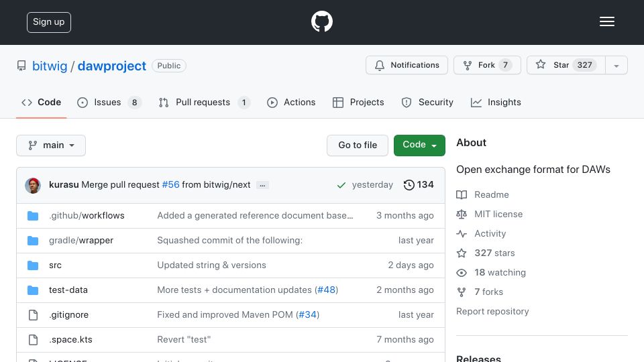
Task: Star the dawproject repository
Action: pyautogui.click(x=566, y=65)
